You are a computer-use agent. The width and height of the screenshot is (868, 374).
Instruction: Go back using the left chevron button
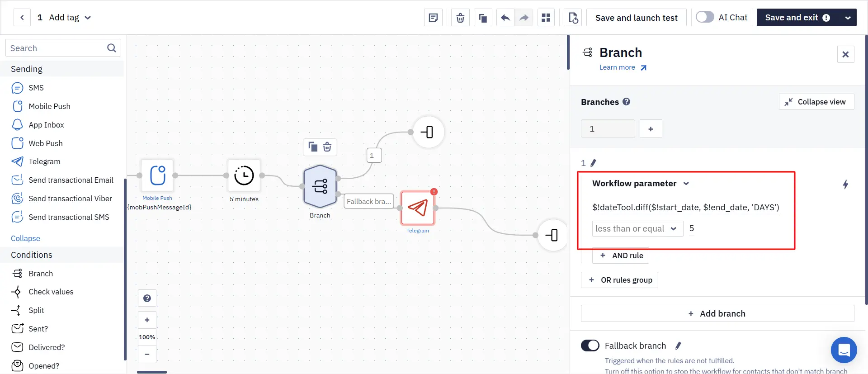pyautogui.click(x=22, y=18)
